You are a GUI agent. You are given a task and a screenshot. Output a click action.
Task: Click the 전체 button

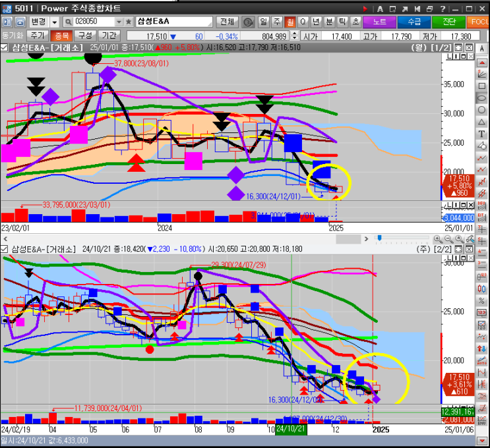pyautogui.click(x=227, y=22)
